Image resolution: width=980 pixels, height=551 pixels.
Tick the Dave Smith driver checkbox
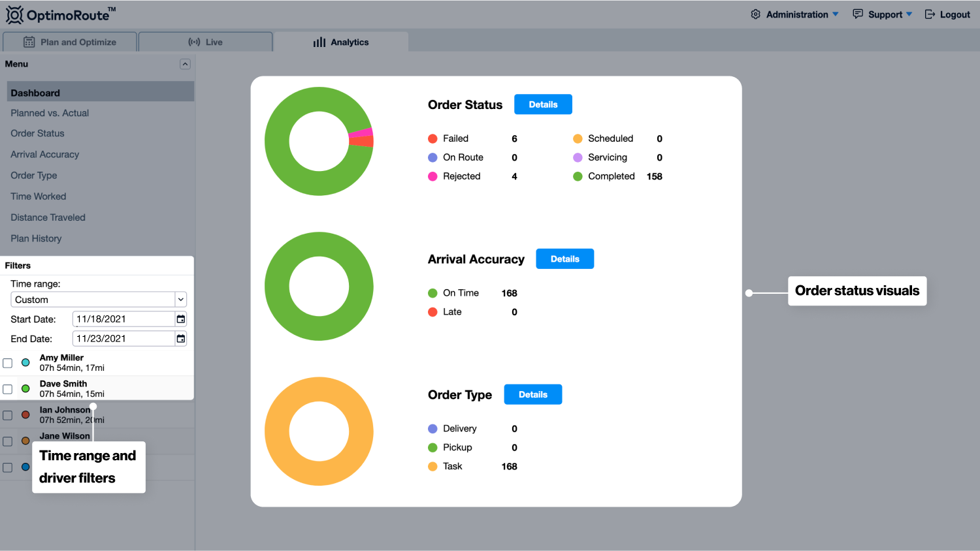8,389
